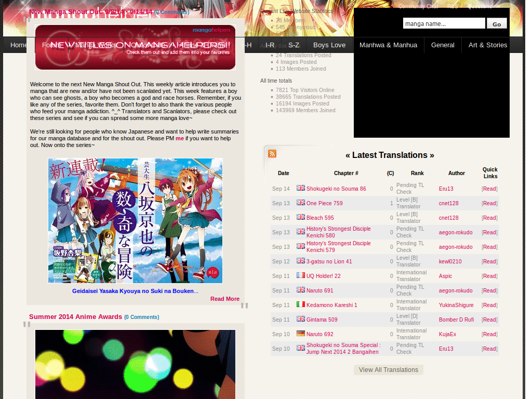The width and height of the screenshot is (532, 399).
Task: Open the Boys Love menu
Action: point(329,45)
